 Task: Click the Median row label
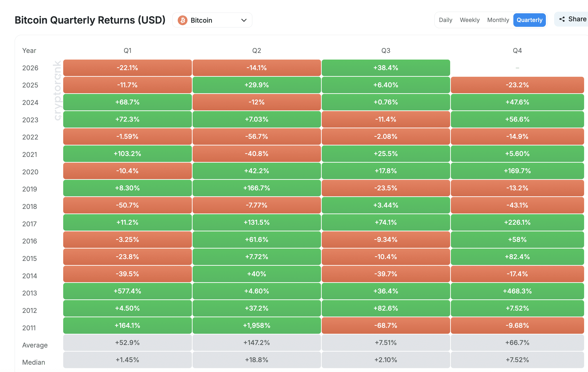point(34,362)
